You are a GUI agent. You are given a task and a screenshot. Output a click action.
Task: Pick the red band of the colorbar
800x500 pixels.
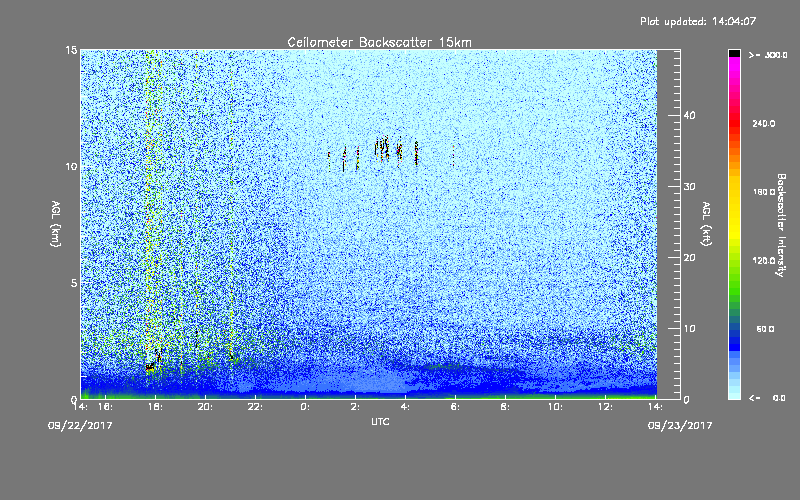click(x=734, y=122)
